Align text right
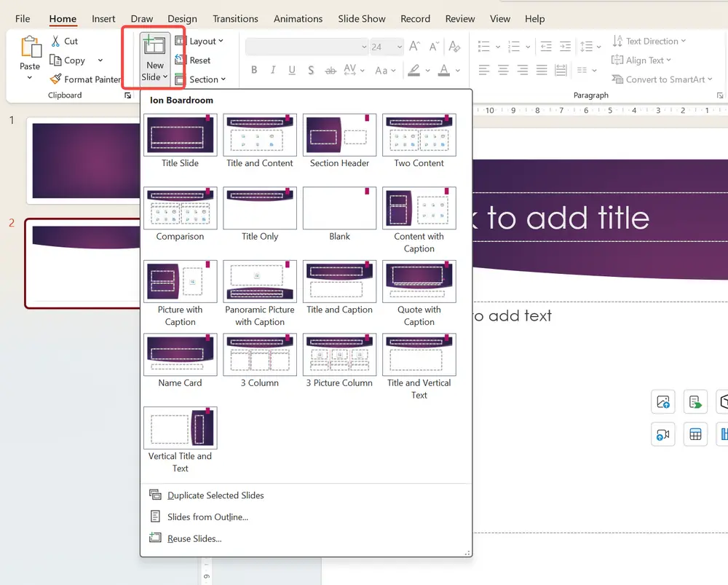This screenshot has height=585, width=728. click(x=522, y=70)
